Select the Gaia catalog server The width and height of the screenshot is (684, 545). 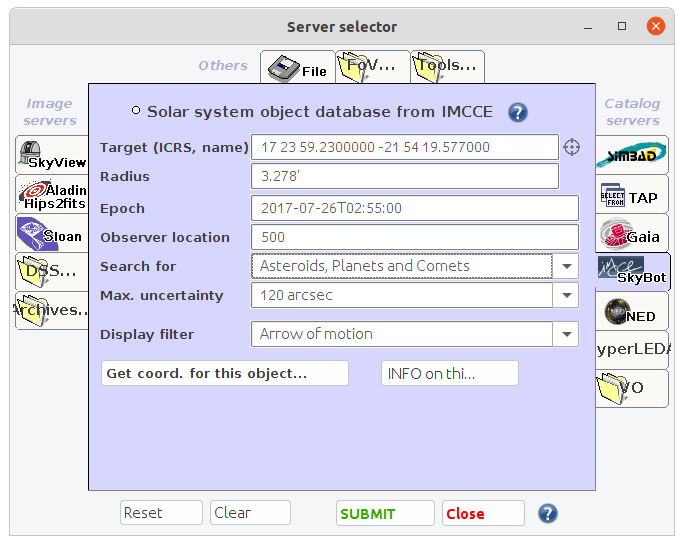pos(632,233)
